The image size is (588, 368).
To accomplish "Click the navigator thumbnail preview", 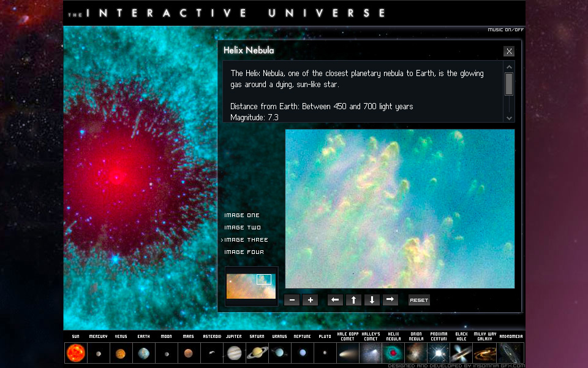I will tap(251, 286).
